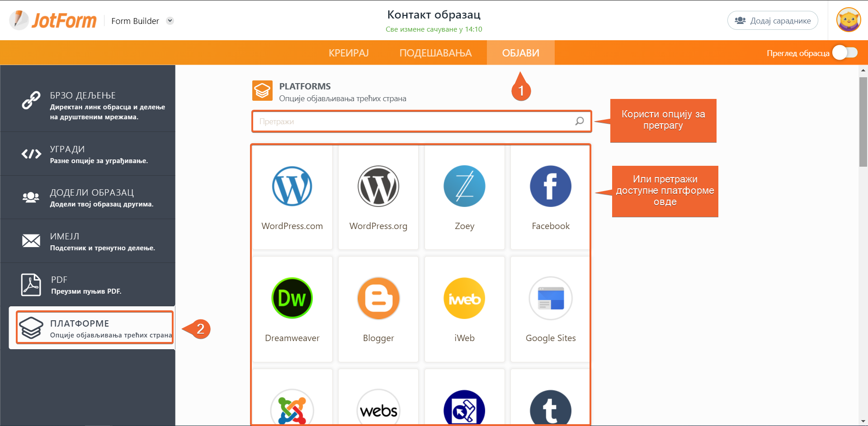Switch to the КРЕИРАЈ tab
868x426 pixels.
(349, 53)
